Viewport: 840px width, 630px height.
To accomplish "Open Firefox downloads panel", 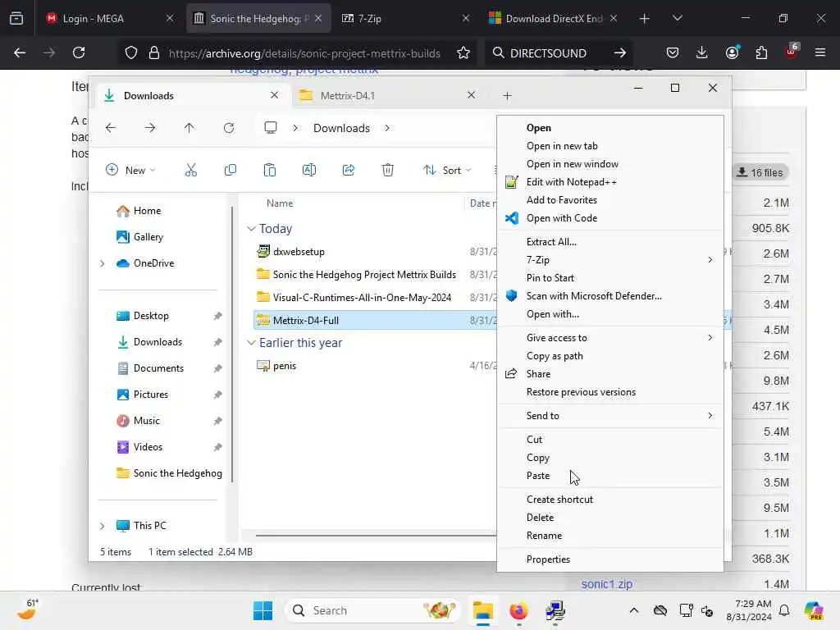I will pos(702,52).
